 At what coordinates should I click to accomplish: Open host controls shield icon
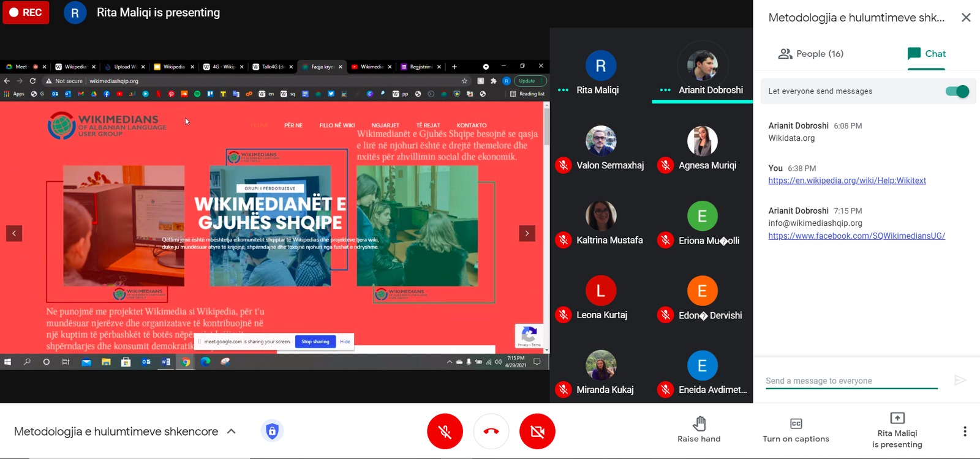pyautogui.click(x=272, y=431)
